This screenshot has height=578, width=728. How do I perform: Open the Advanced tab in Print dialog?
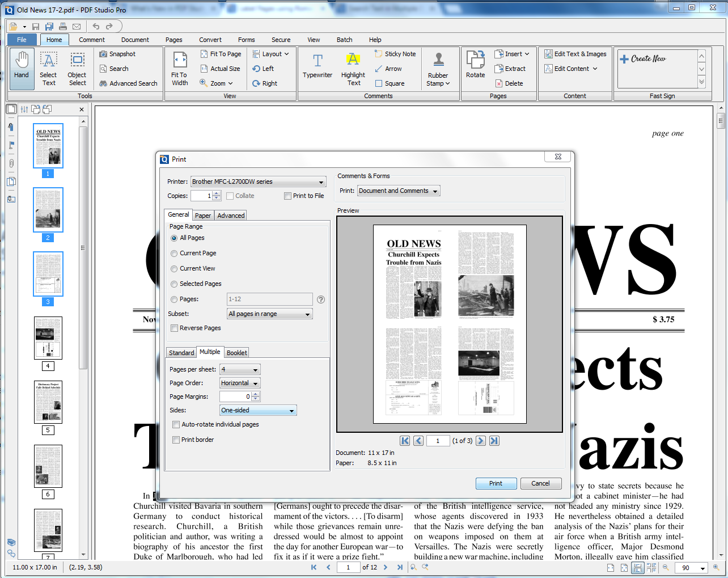pos(231,216)
